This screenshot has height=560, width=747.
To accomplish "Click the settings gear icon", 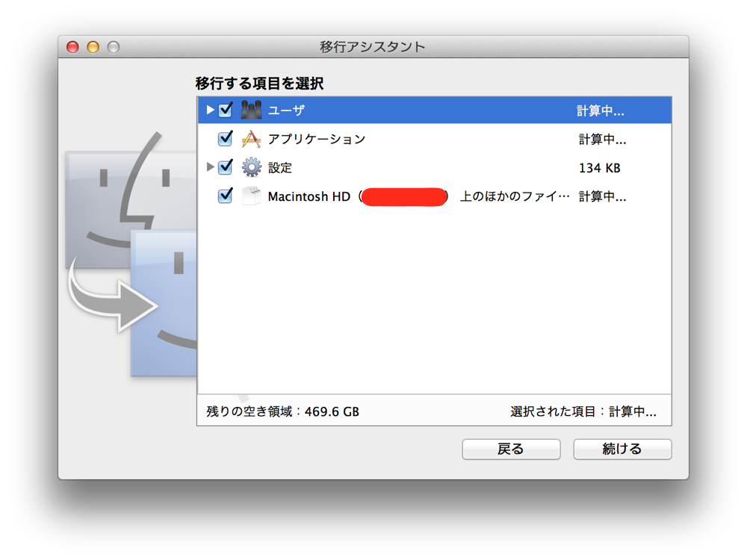I will [251, 167].
